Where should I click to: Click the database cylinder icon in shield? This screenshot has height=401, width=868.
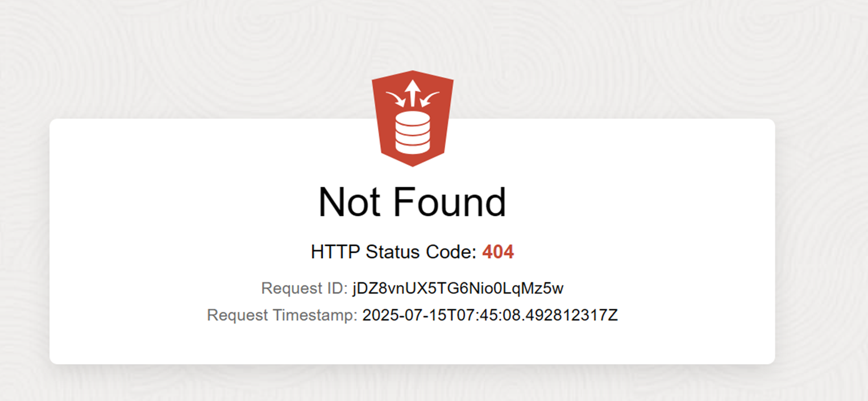[412, 133]
